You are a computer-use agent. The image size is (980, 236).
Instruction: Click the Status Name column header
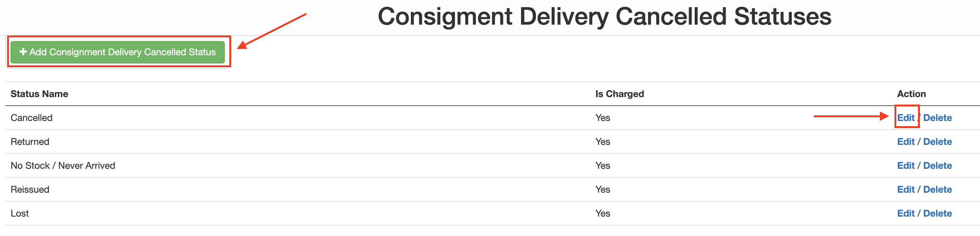coord(39,94)
